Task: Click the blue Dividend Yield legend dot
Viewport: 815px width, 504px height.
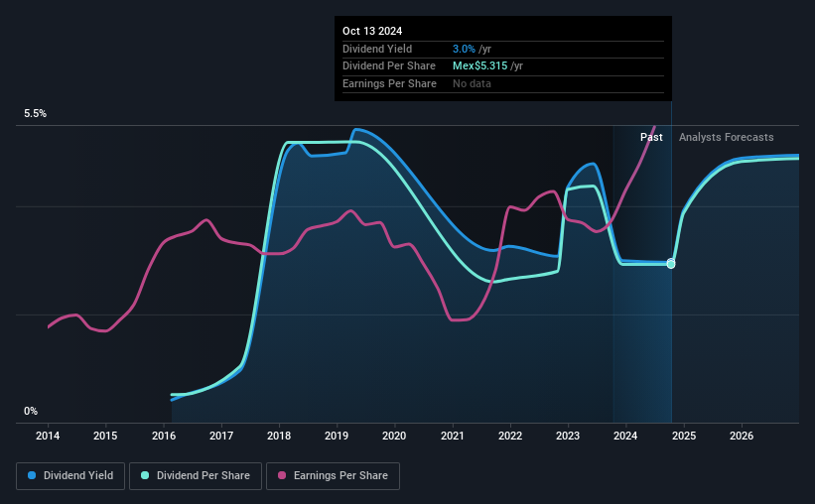Action: point(32,475)
